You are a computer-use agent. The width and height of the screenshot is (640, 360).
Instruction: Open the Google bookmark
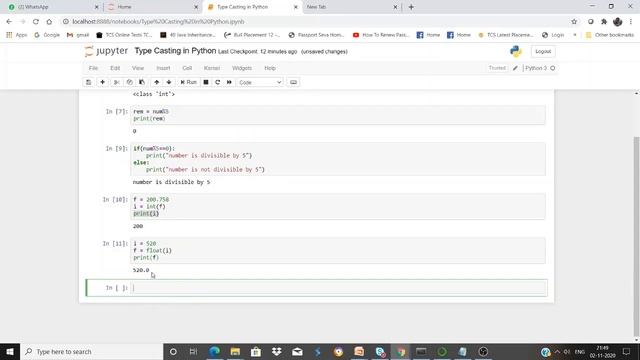(47, 35)
